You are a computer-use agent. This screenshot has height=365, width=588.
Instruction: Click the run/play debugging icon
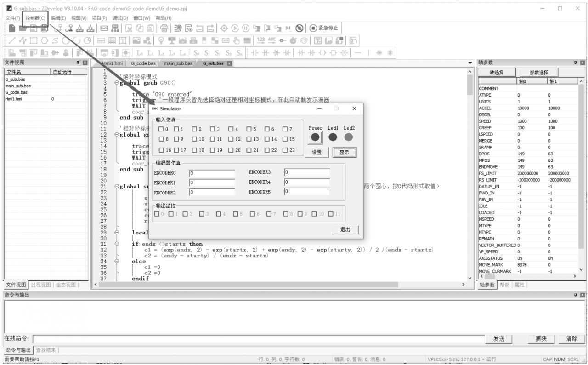235,29
